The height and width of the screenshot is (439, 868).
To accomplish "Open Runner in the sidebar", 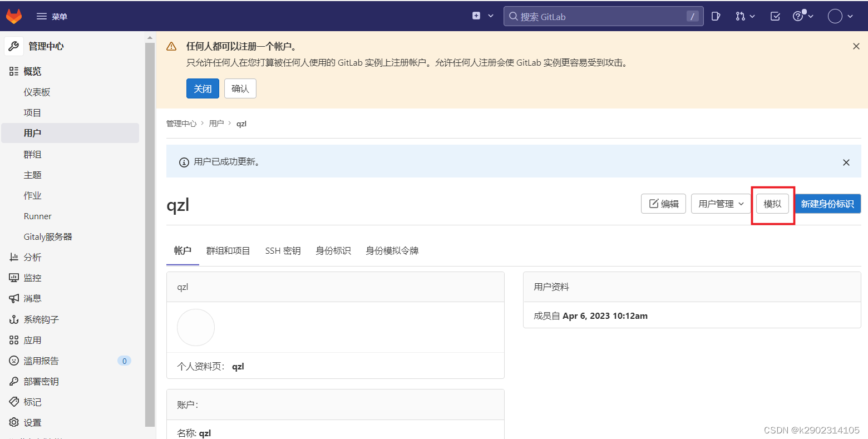I will point(37,216).
